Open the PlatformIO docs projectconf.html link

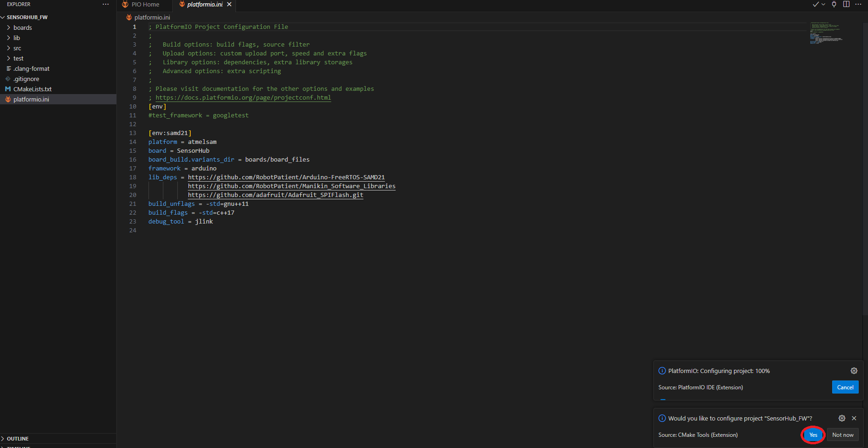tap(243, 98)
